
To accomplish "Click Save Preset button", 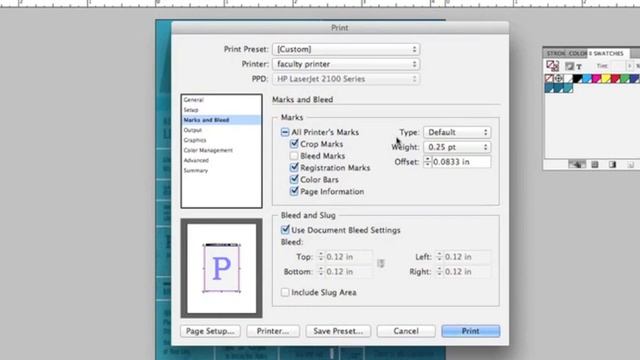I will (338, 331).
